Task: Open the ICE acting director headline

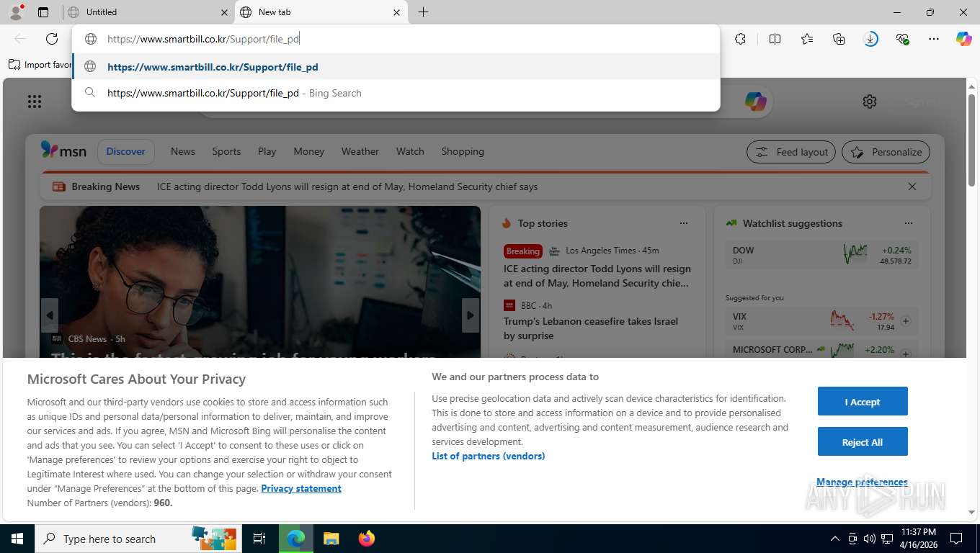Action: coord(597,276)
